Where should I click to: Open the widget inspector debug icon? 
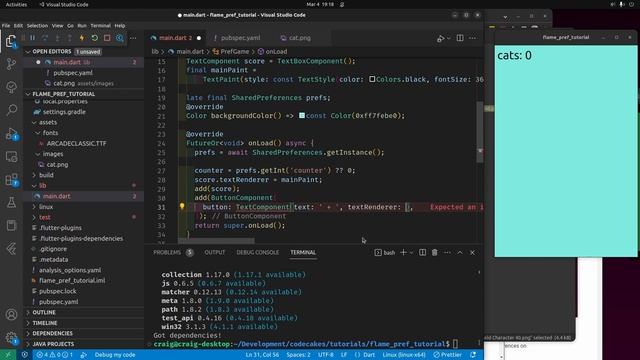click(120, 38)
